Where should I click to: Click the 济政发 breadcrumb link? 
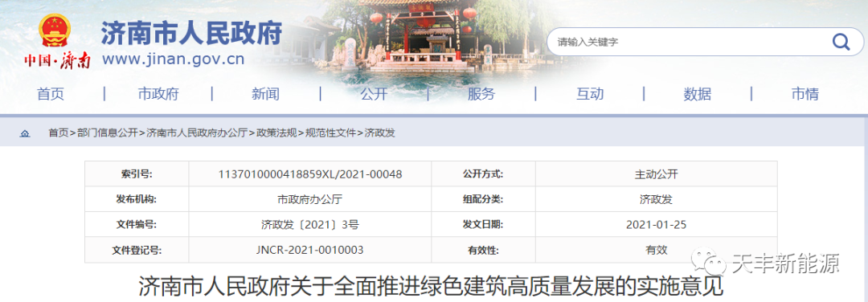pyautogui.click(x=379, y=133)
